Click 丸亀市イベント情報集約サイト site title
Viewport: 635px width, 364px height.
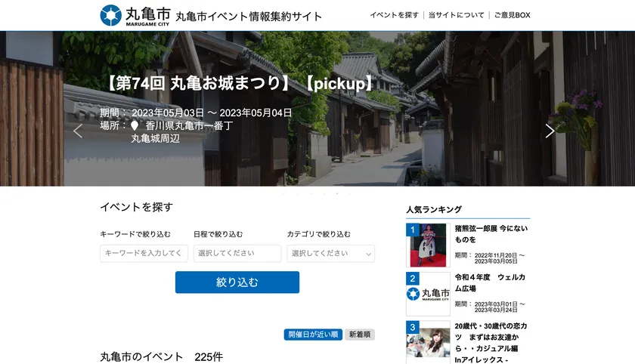(249, 17)
